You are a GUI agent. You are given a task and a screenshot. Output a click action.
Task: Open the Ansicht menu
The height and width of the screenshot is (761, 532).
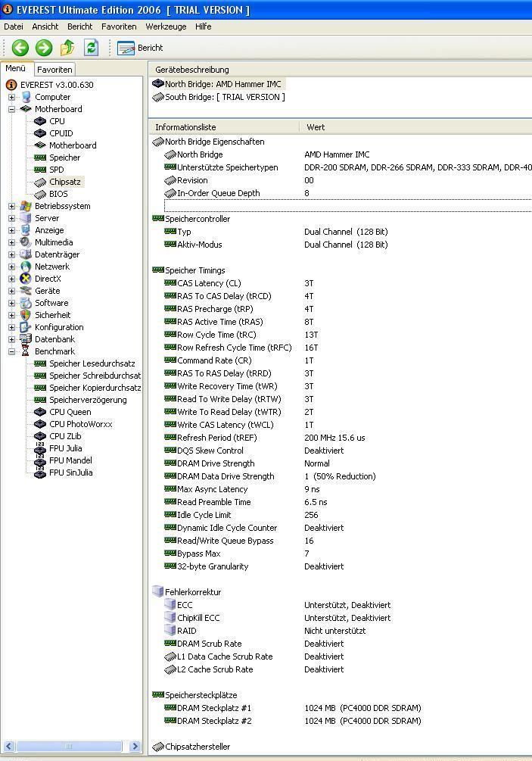click(45, 27)
